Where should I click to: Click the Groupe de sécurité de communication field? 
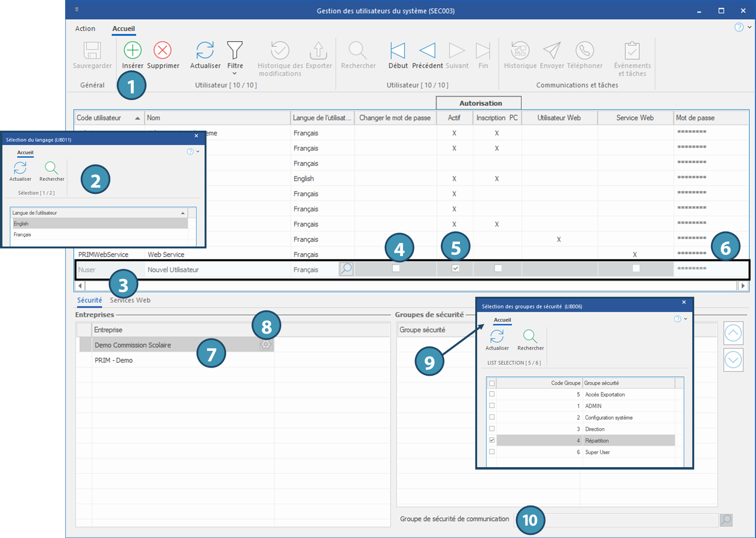623,520
